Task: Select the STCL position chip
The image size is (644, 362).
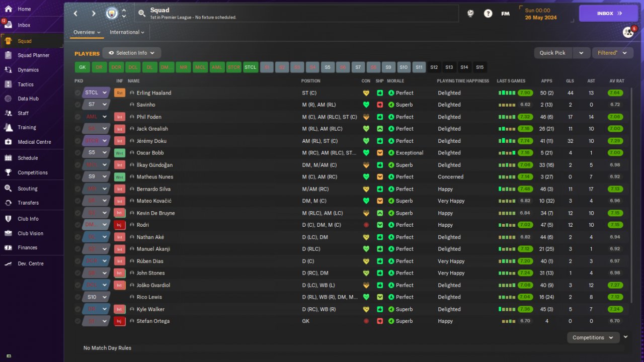Action: (250, 67)
